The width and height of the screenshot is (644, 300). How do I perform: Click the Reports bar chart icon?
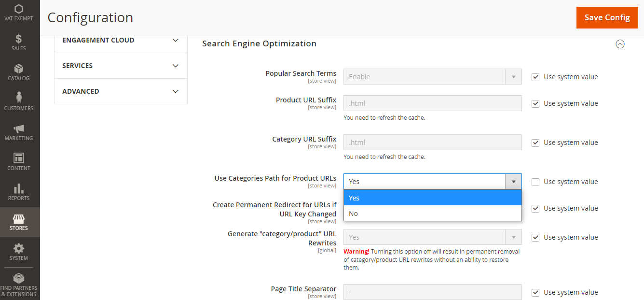click(x=18, y=188)
